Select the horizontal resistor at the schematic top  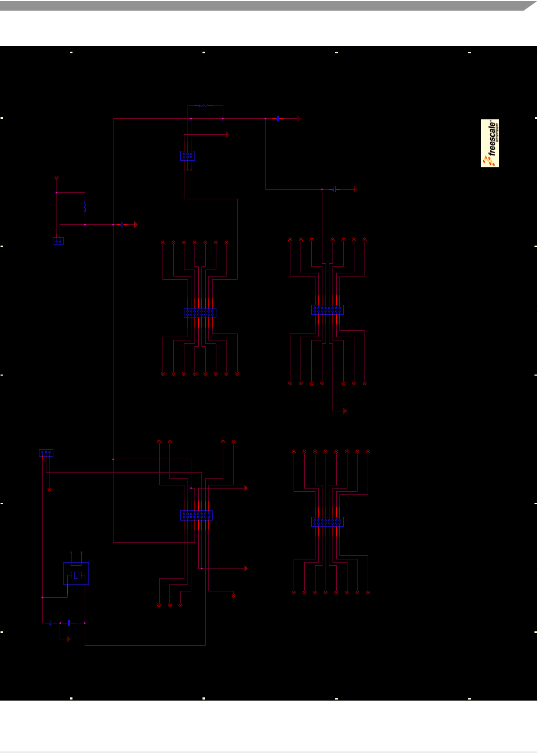tap(204, 105)
